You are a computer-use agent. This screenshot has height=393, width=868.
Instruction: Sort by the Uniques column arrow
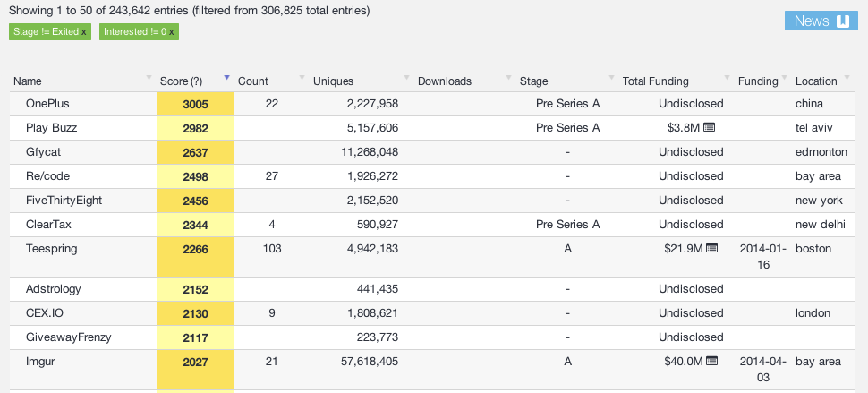(406, 78)
